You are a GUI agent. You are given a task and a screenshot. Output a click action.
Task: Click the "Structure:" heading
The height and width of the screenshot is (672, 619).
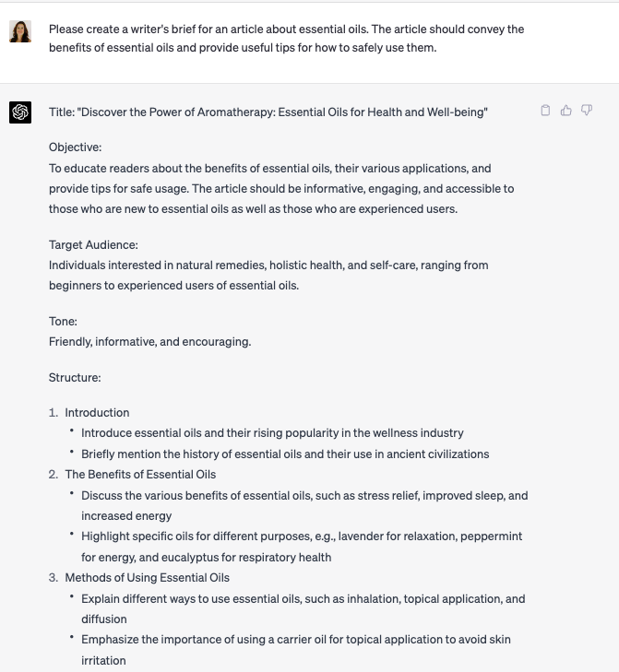pos(75,377)
